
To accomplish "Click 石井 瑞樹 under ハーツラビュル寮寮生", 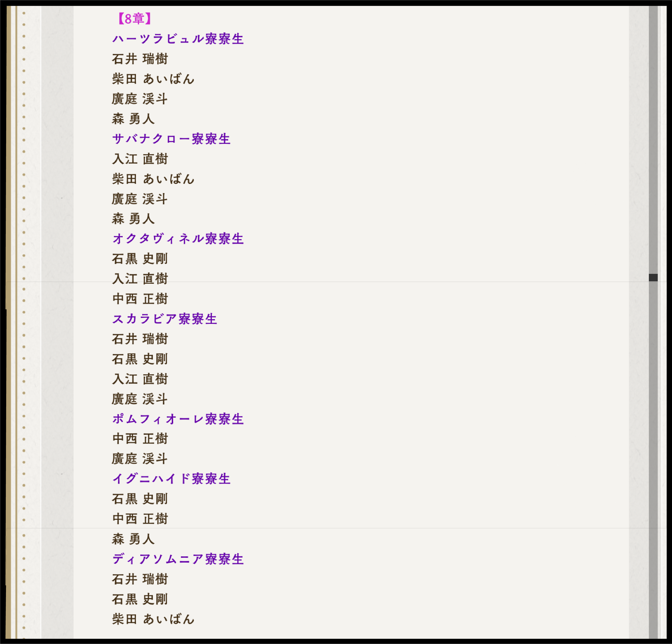I will pyautogui.click(x=140, y=59).
